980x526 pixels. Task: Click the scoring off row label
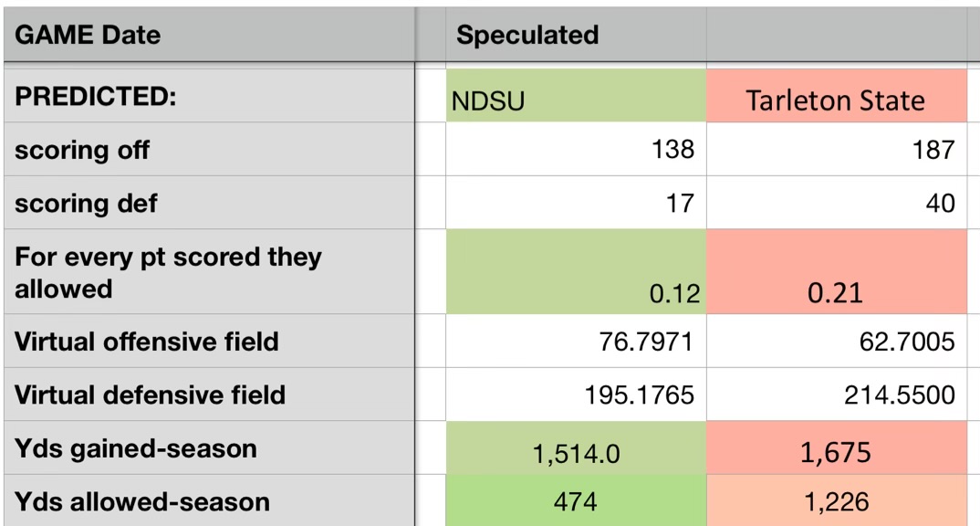tap(210, 150)
